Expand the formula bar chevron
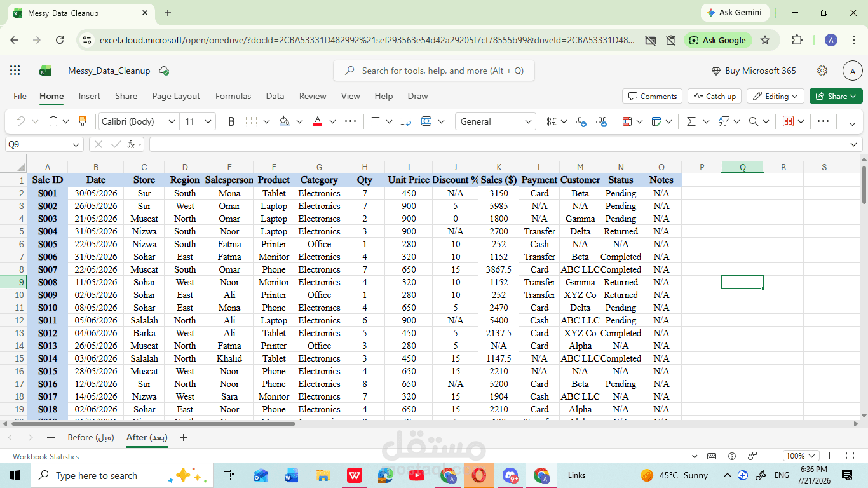Image resolution: width=868 pixels, height=488 pixels. point(853,144)
